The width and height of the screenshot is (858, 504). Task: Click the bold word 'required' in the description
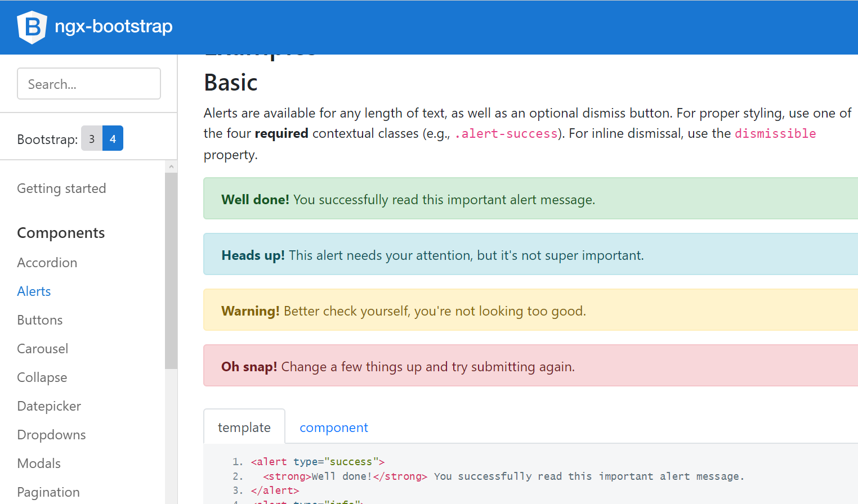click(281, 133)
